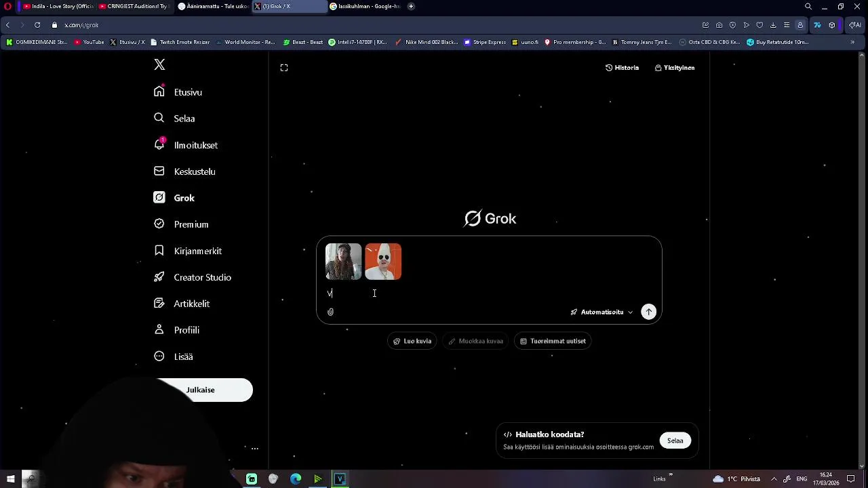Screen dimensions: 868x488
Task: Open browser tab search magnifier
Action: [x=808, y=6]
